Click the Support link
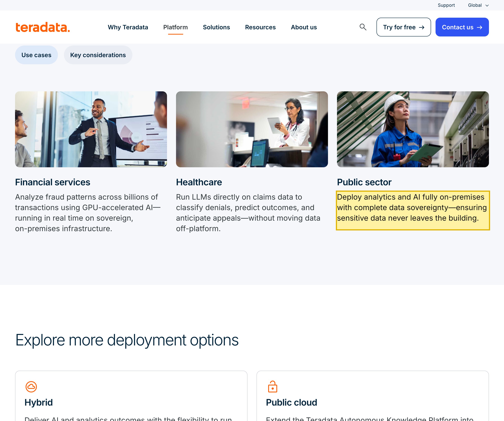 [446, 5]
